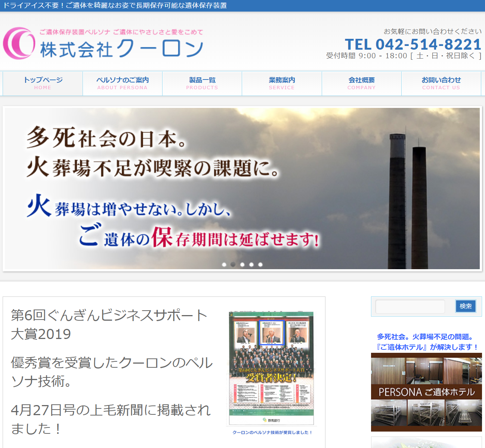Click the TEL 042-514-8221 phone number

click(413, 44)
